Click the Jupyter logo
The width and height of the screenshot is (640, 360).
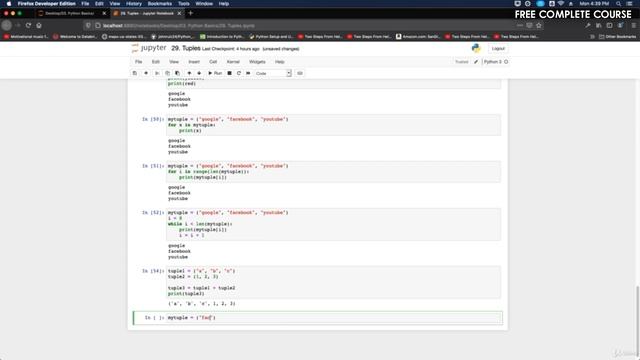click(149, 48)
